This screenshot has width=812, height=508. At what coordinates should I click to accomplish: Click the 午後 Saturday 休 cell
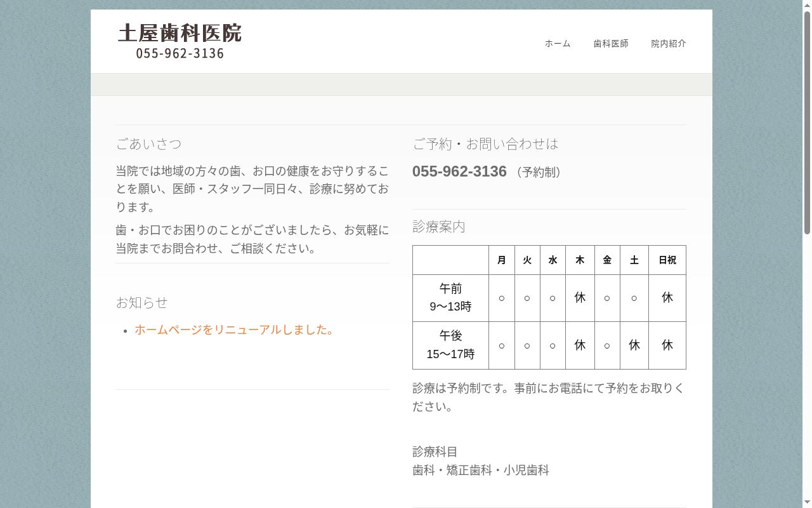[634, 345]
